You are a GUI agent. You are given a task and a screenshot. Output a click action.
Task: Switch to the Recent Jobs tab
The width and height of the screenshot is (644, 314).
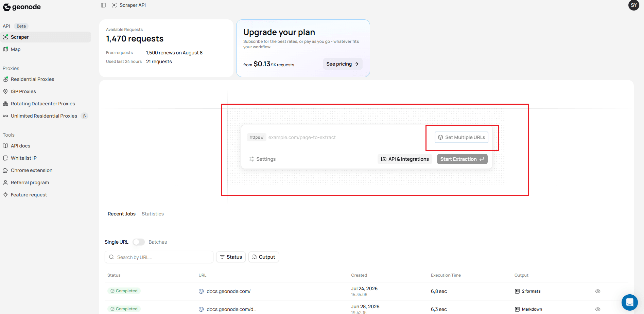(x=122, y=214)
